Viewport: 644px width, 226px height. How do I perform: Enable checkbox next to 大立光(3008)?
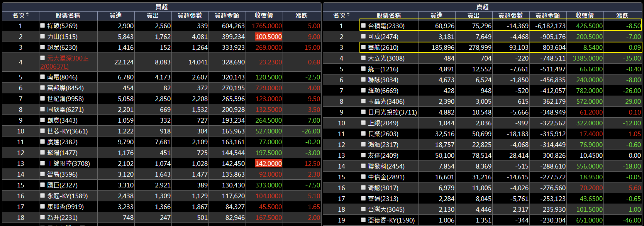[363, 58]
